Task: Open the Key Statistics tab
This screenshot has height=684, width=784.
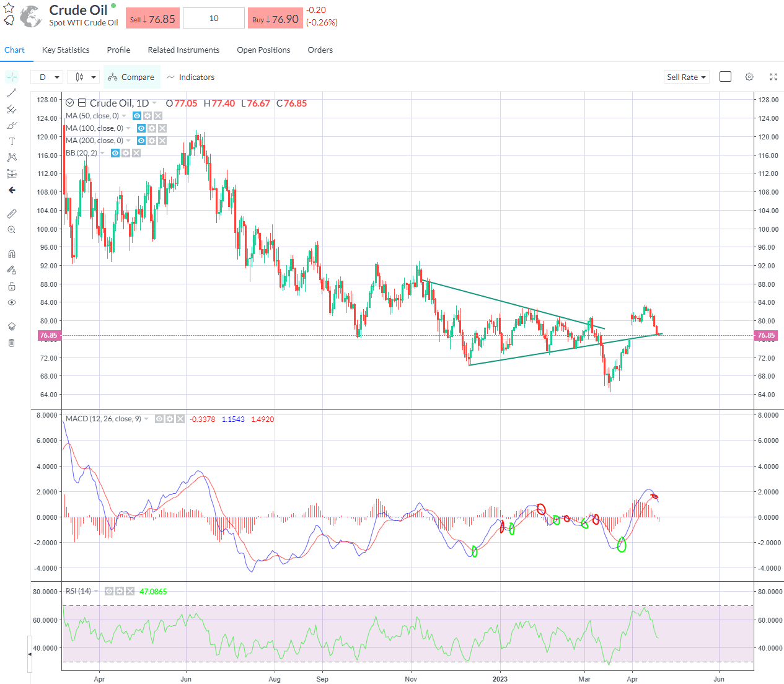Action: (66, 50)
